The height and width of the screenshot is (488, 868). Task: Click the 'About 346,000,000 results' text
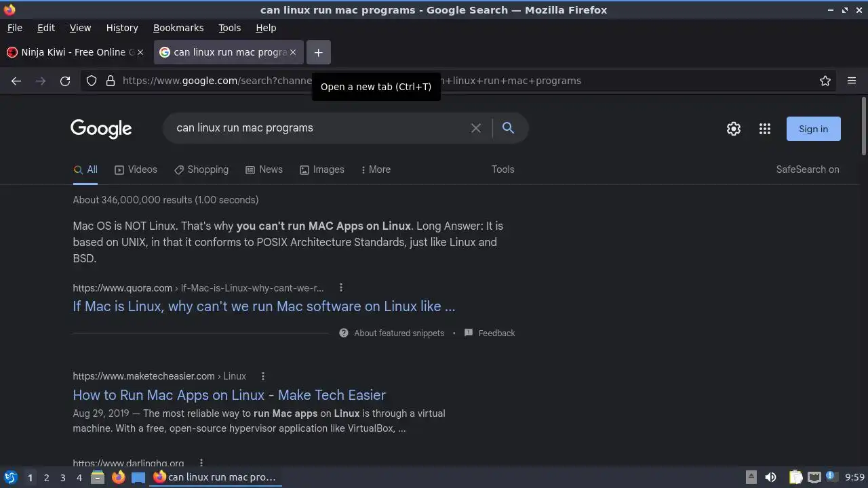(x=165, y=200)
